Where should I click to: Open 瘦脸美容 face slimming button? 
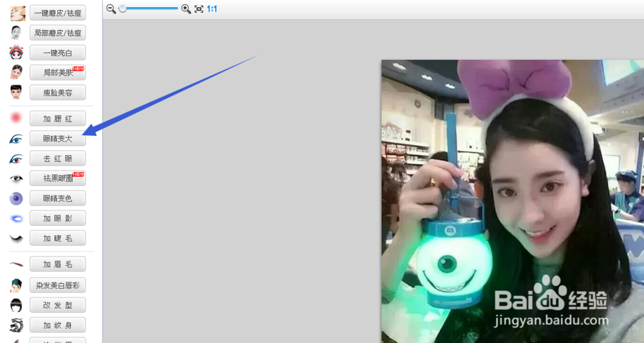click(57, 93)
